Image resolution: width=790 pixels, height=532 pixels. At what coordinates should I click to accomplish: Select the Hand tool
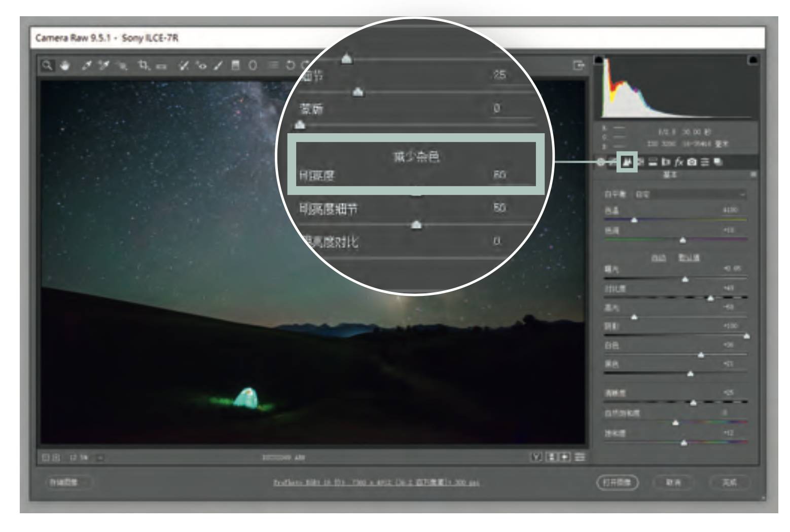[65, 65]
